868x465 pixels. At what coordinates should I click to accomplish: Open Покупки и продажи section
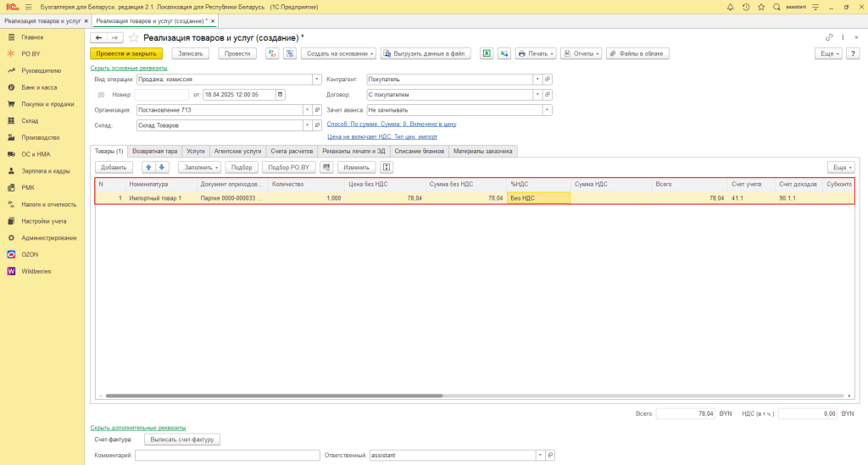point(47,104)
